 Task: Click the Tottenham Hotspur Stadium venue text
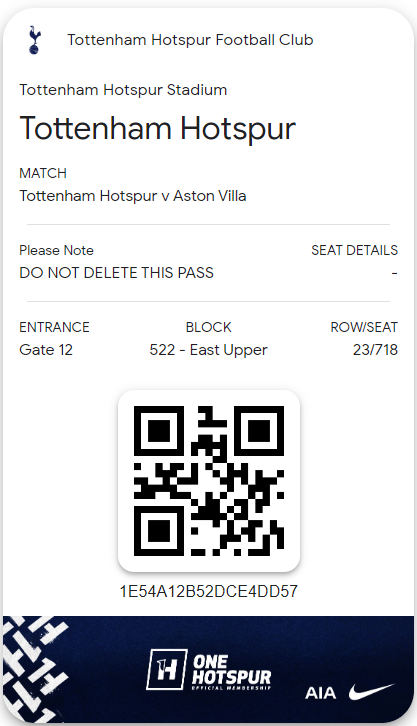coord(123,90)
